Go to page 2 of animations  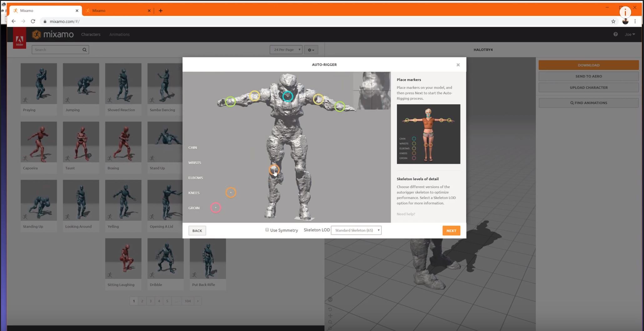click(x=142, y=301)
